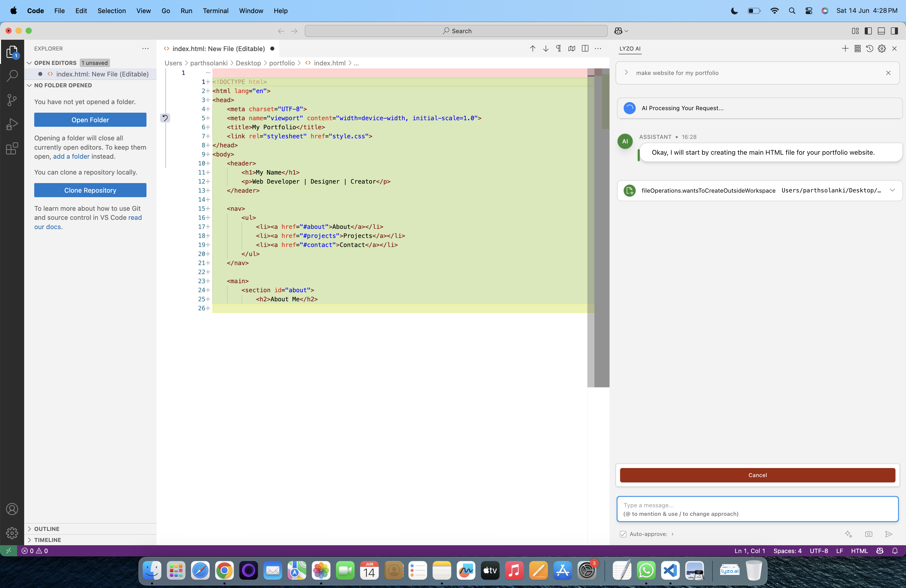Open the Source Control view

click(x=12, y=100)
